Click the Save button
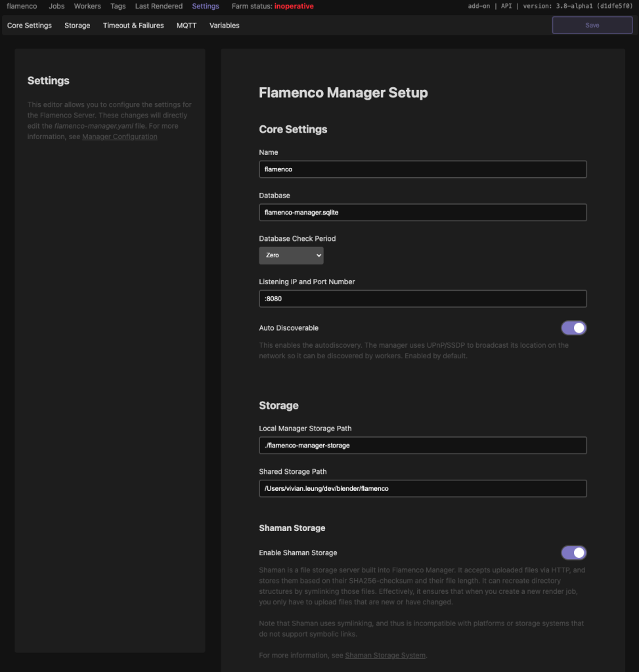The width and height of the screenshot is (639, 672). tap(592, 26)
